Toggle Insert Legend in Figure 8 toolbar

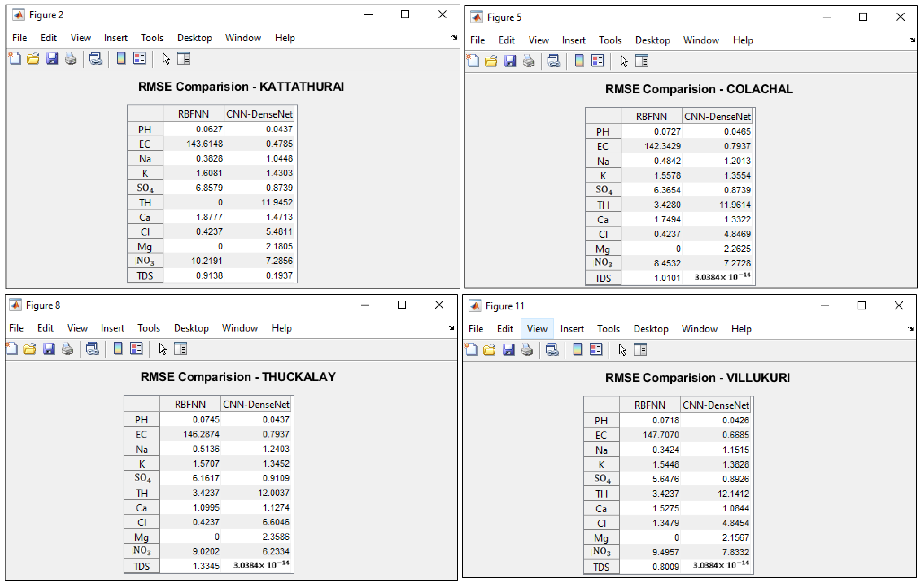(x=136, y=349)
